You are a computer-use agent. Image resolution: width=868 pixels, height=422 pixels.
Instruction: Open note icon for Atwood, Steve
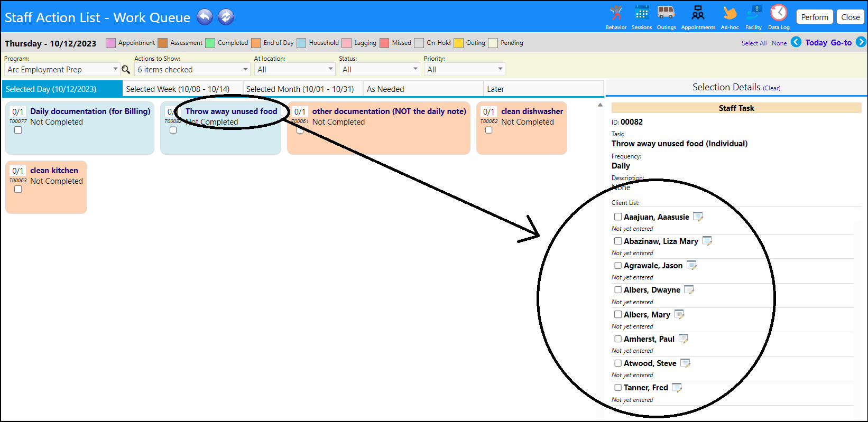686,363
